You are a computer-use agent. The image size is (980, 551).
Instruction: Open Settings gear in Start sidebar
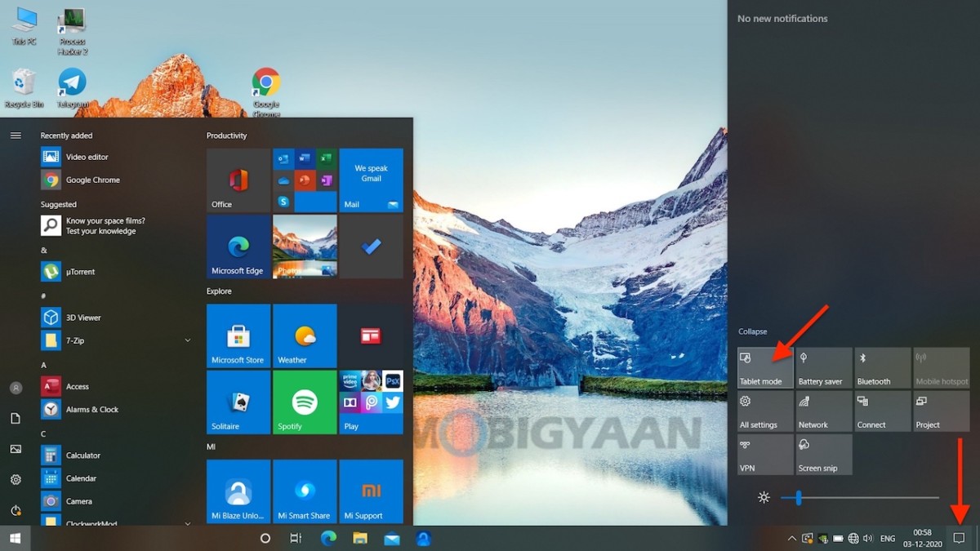[15, 479]
